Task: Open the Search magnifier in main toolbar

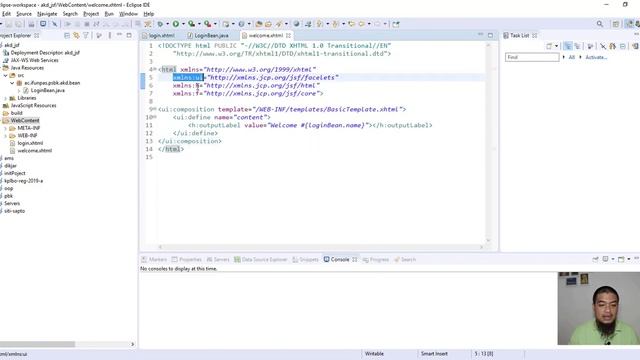Action: tap(600, 24)
